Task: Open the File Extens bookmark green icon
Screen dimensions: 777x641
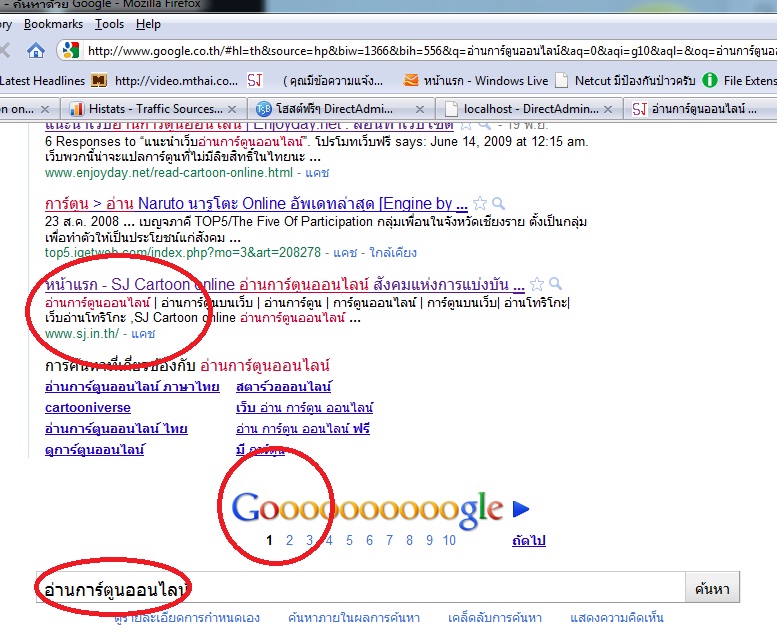Action: tap(710, 80)
